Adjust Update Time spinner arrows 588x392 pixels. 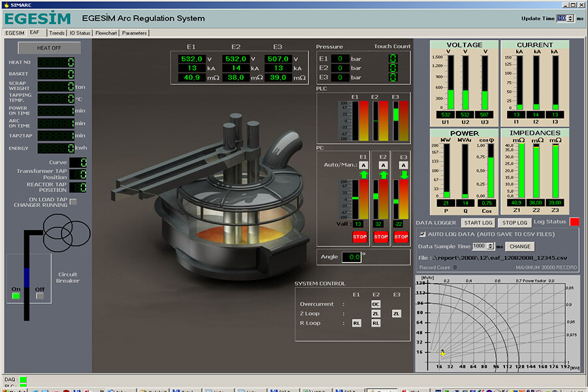(x=570, y=18)
